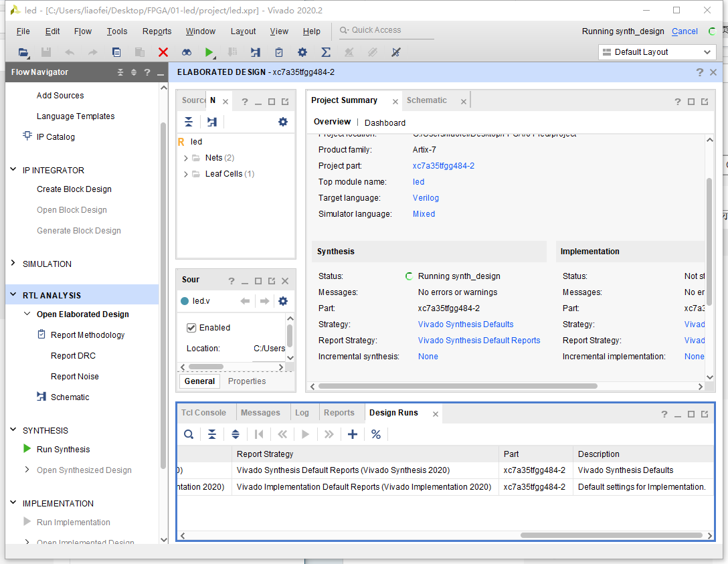Click the copy document toolbar icon
Screen dimensions: 728x564
[x=116, y=52]
